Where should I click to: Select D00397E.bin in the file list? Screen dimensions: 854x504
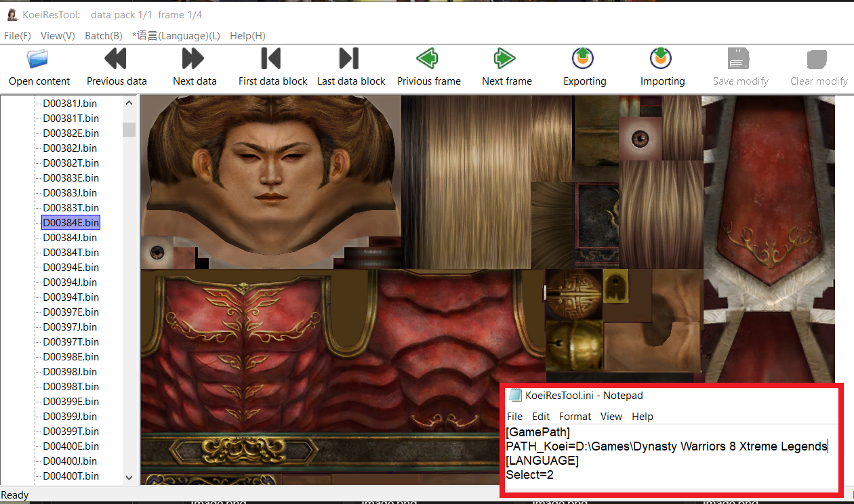(x=70, y=312)
